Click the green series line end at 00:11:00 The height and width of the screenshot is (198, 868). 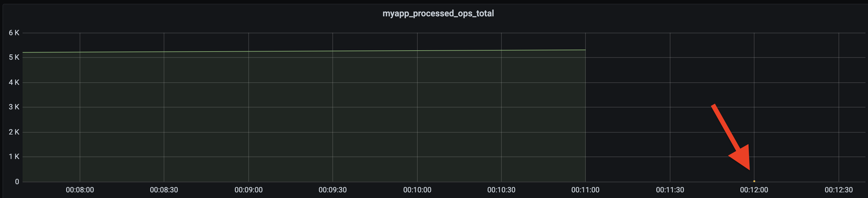point(585,50)
